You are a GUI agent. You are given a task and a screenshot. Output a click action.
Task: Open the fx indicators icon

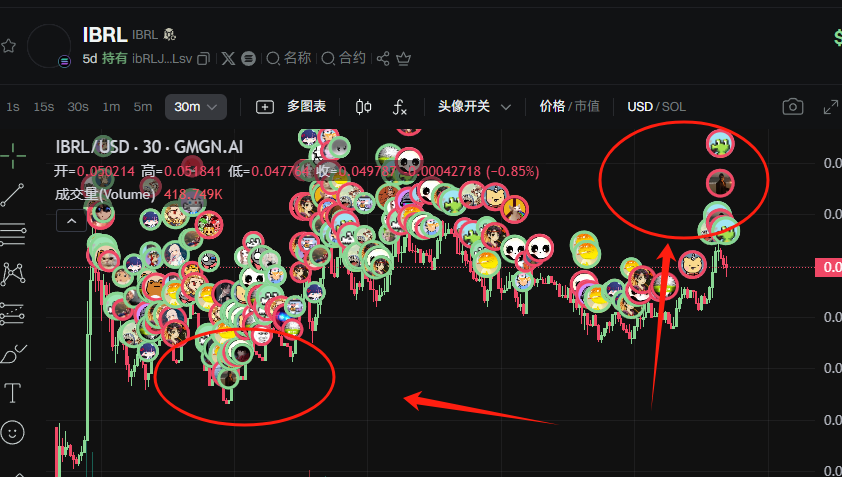[x=400, y=107]
